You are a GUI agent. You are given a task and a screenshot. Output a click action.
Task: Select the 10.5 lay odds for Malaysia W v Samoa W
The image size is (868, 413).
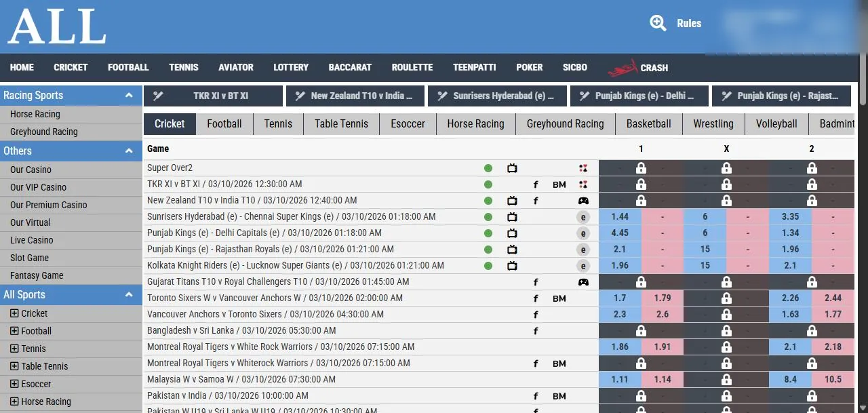pos(833,380)
